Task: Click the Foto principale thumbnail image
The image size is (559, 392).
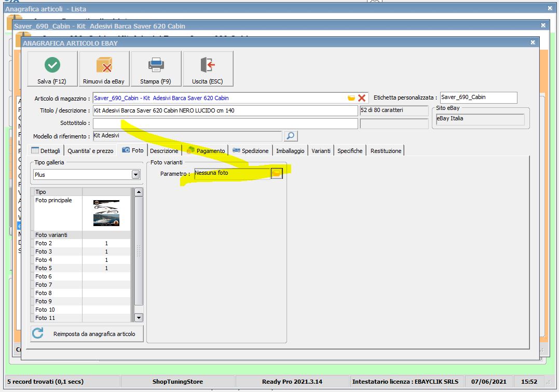Action: pos(106,213)
